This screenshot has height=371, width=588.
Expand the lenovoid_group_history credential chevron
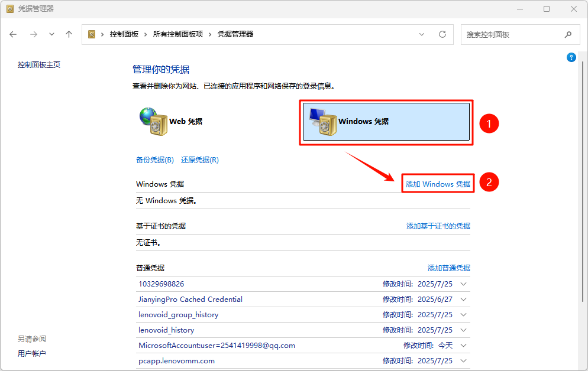[463, 315]
